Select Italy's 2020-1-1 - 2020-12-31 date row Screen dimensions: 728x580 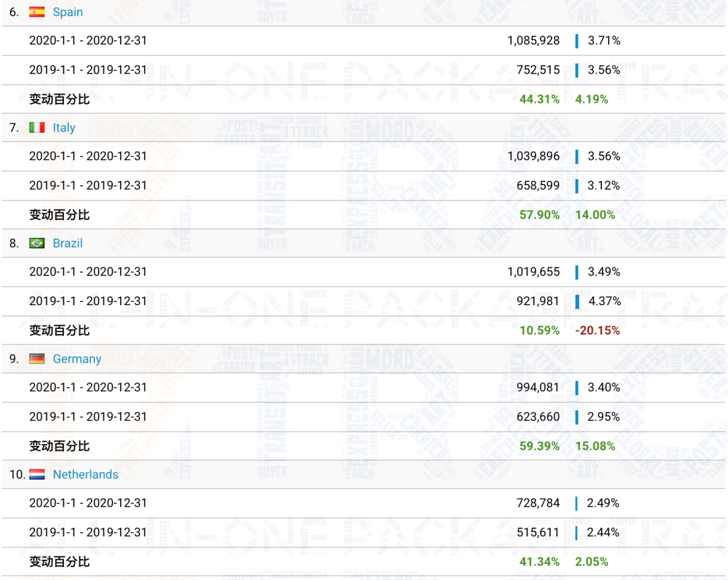coord(88,156)
